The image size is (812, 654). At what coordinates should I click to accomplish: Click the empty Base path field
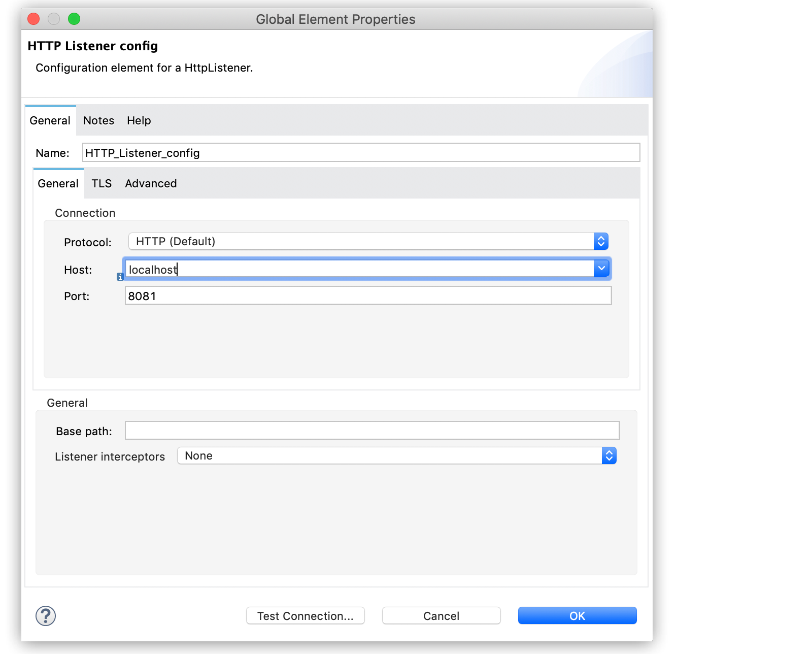(x=372, y=431)
